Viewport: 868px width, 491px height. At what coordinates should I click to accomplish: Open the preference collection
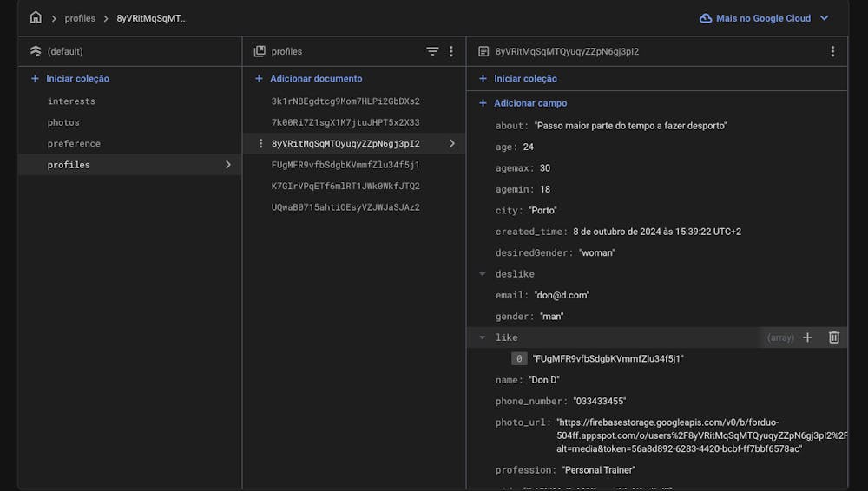74,143
